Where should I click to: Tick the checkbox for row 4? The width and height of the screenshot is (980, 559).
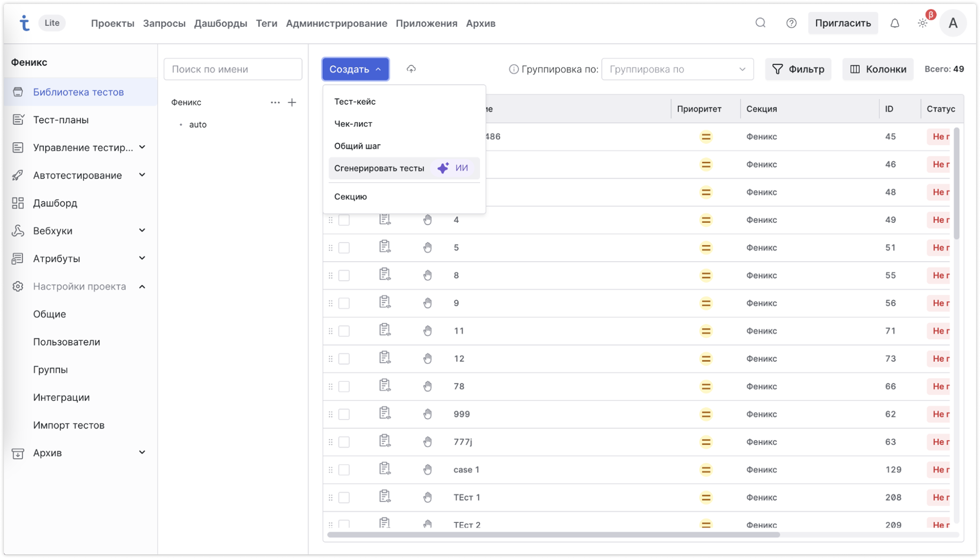point(344,220)
